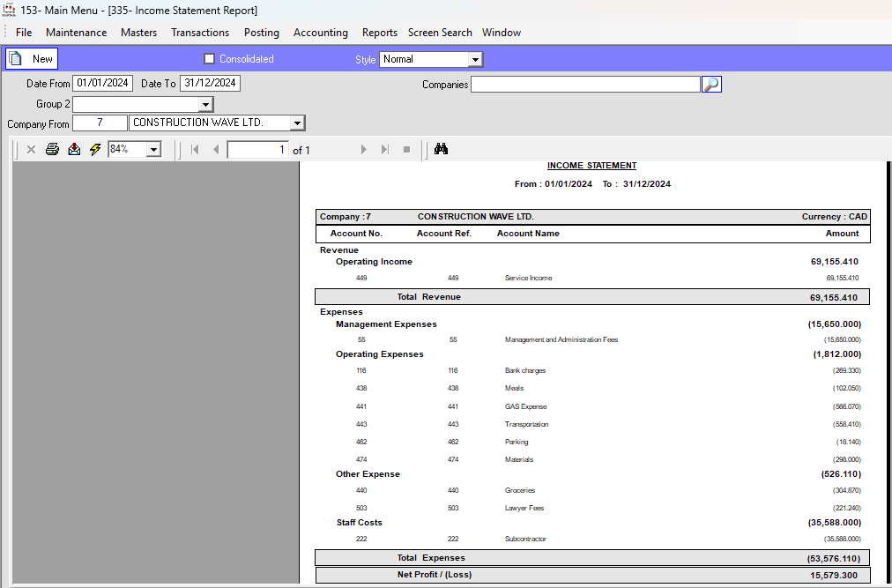
Task: Go to the next report page
Action: pos(363,150)
